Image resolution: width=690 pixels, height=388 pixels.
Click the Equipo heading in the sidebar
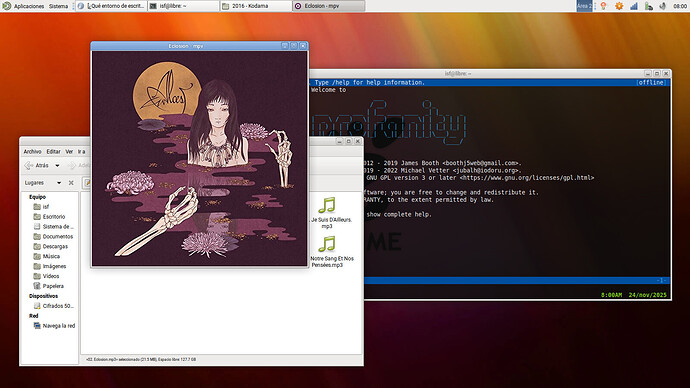[37, 197]
